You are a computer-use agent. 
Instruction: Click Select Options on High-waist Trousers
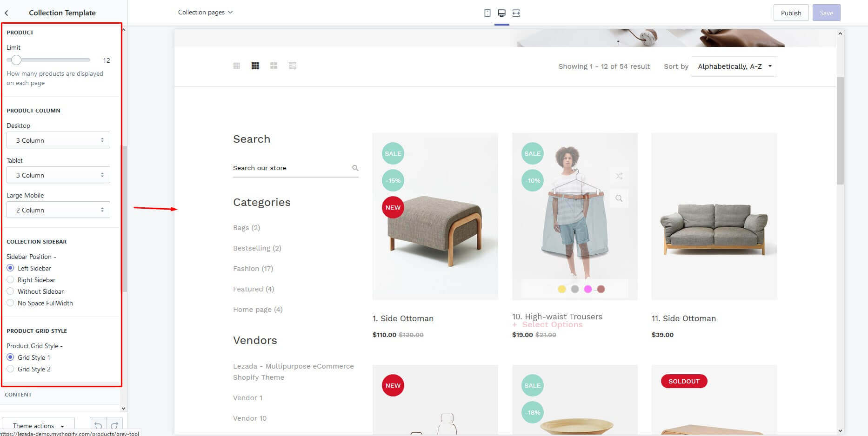[548, 324]
